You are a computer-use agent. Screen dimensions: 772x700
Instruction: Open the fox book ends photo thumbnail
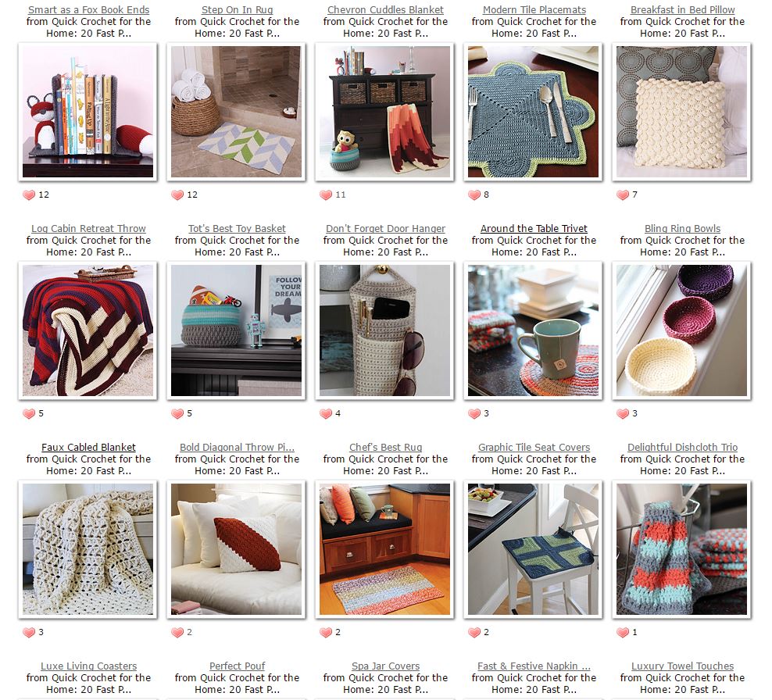click(x=88, y=112)
